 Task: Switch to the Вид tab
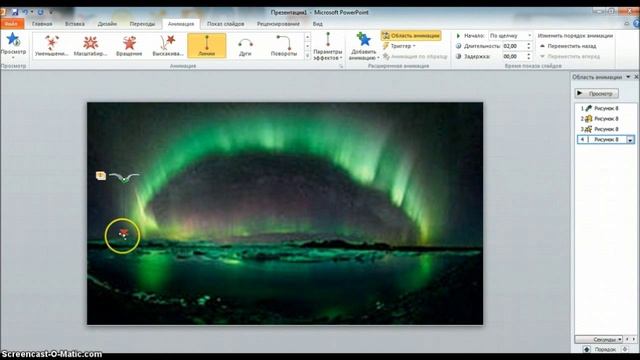tap(318, 24)
